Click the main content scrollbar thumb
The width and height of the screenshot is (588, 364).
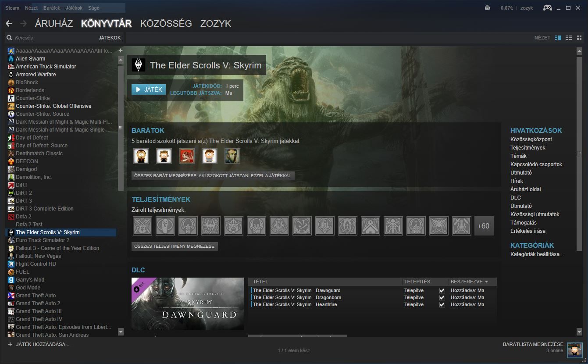point(579,153)
